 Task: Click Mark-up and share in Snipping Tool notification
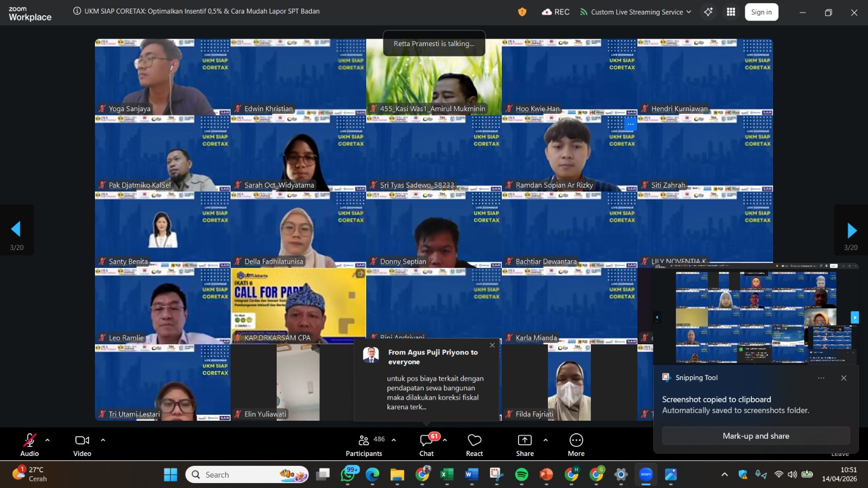click(x=756, y=436)
